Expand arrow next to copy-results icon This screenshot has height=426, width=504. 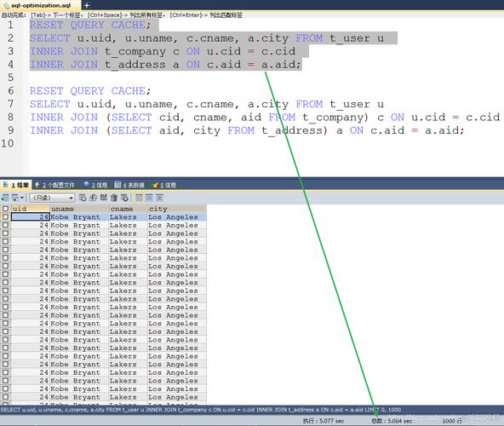click(x=22, y=198)
